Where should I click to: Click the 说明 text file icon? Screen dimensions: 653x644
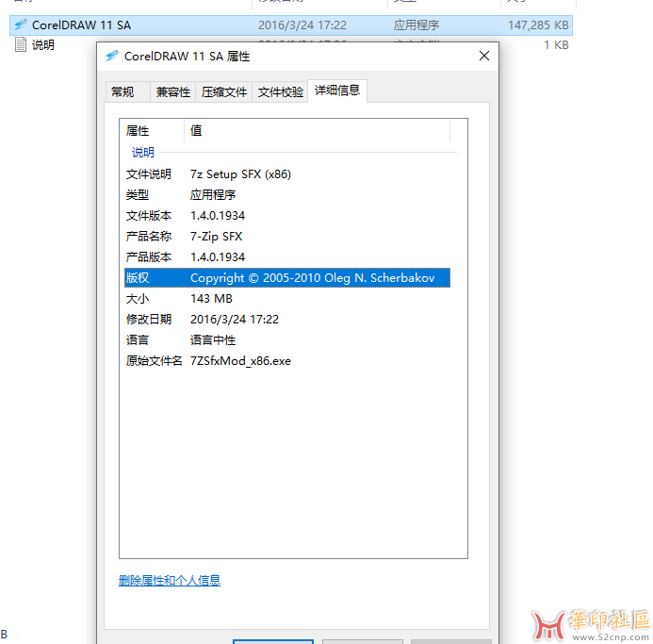coord(21,44)
